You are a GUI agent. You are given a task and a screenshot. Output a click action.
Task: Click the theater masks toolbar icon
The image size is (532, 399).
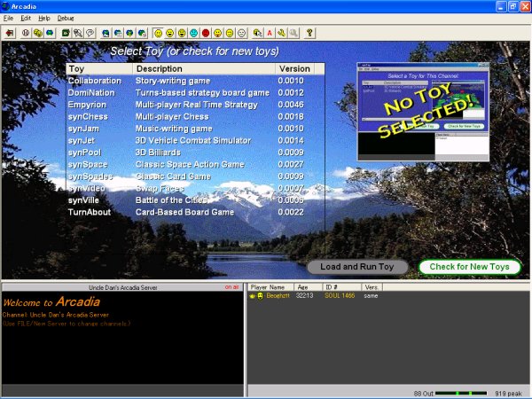38,33
